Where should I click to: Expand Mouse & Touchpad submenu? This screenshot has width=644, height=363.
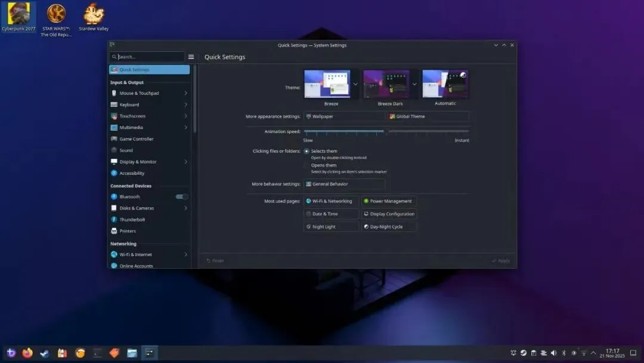(x=185, y=93)
